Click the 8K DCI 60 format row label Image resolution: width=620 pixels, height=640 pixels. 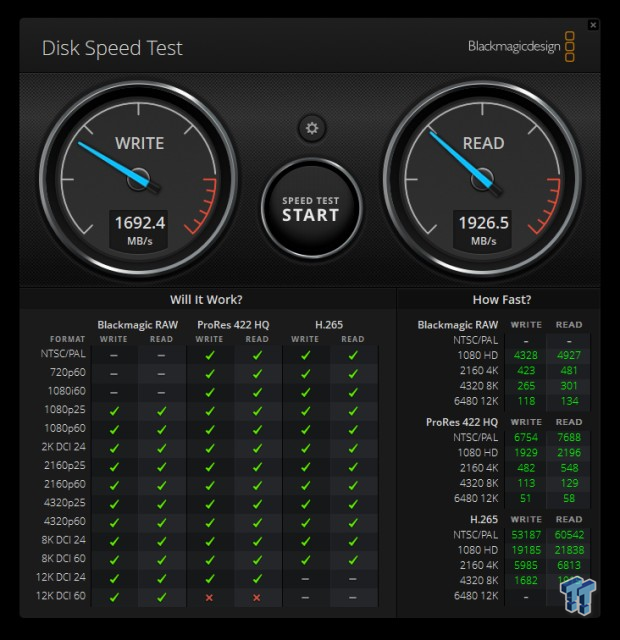pos(64,558)
